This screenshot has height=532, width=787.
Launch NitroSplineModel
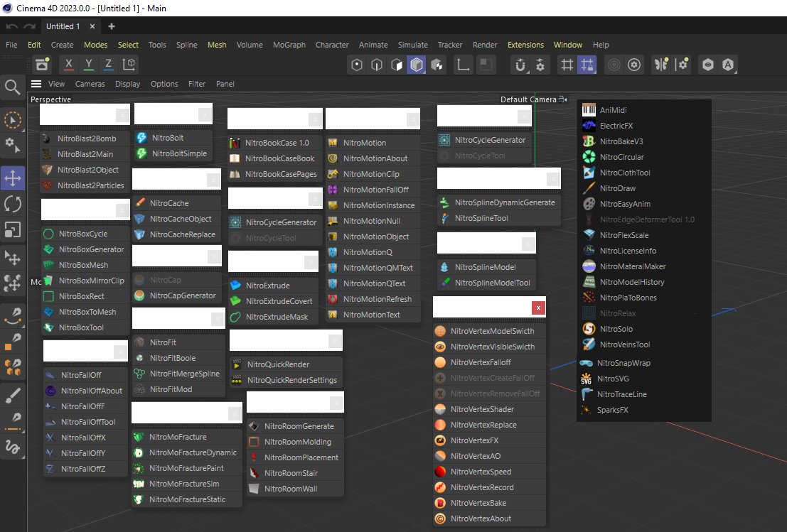pyautogui.click(x=486, y=267)
